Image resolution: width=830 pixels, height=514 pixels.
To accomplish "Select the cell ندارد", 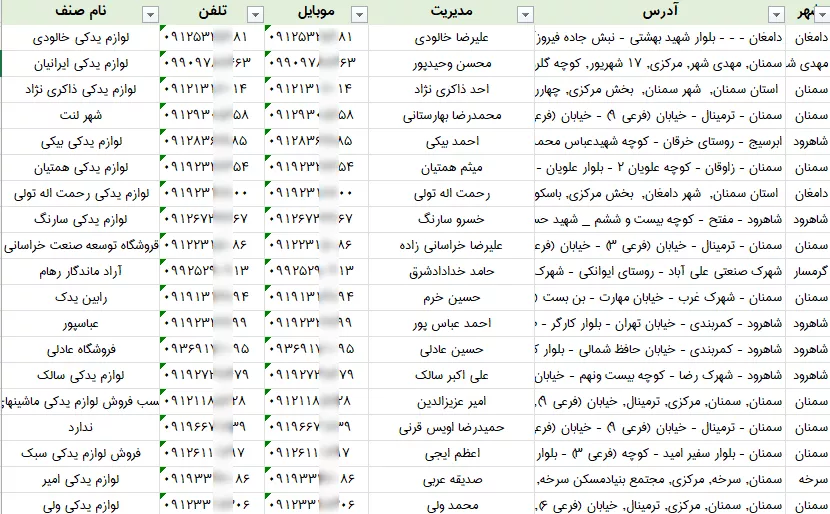I will [x=80, y=427].
